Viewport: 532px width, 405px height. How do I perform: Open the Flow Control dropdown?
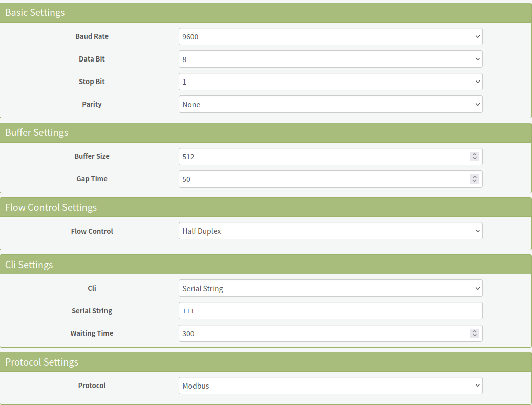pos(330,231)
